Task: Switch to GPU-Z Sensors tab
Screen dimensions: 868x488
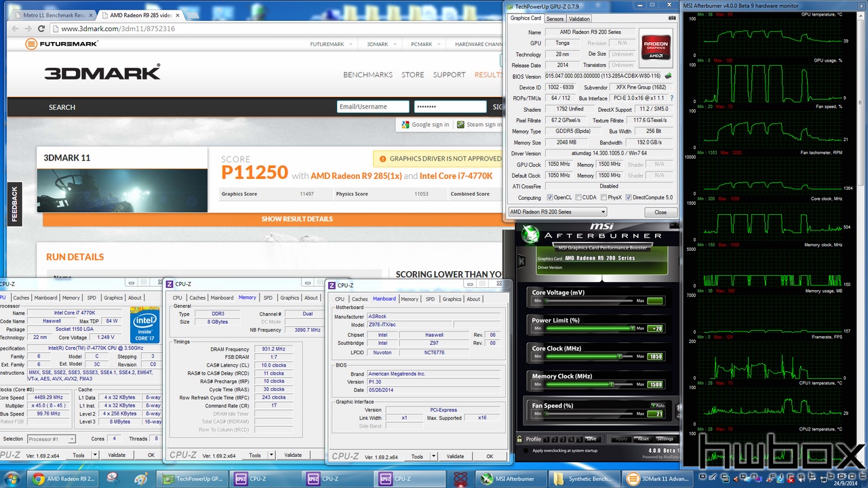Action: tap(555, 19)
